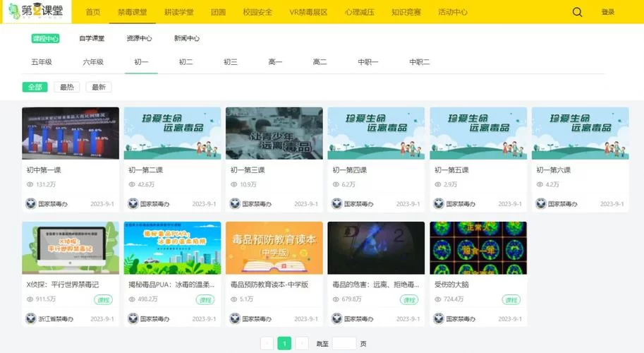This screenshot has width=644, height=353.
Task: Switch to the 高一 grade tab
Action: click(x=275, y=62)
